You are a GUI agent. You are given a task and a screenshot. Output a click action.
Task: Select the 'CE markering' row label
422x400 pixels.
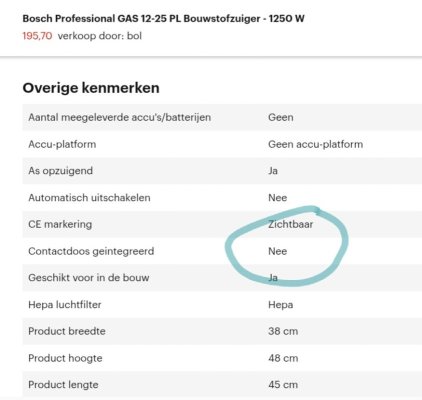[60, 224]
